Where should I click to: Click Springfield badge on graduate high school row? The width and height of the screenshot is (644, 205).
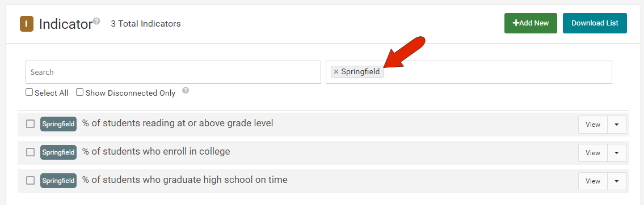(58, 181)
